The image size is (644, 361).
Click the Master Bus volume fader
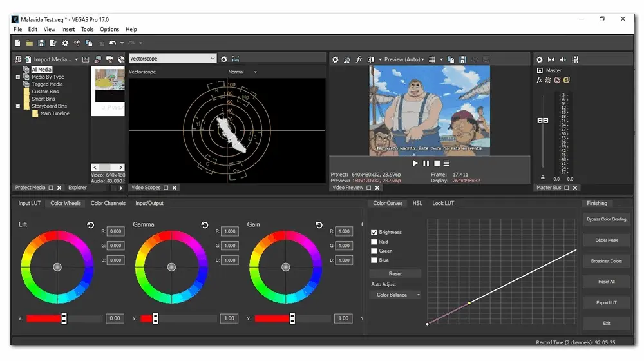tap(542, 121)
